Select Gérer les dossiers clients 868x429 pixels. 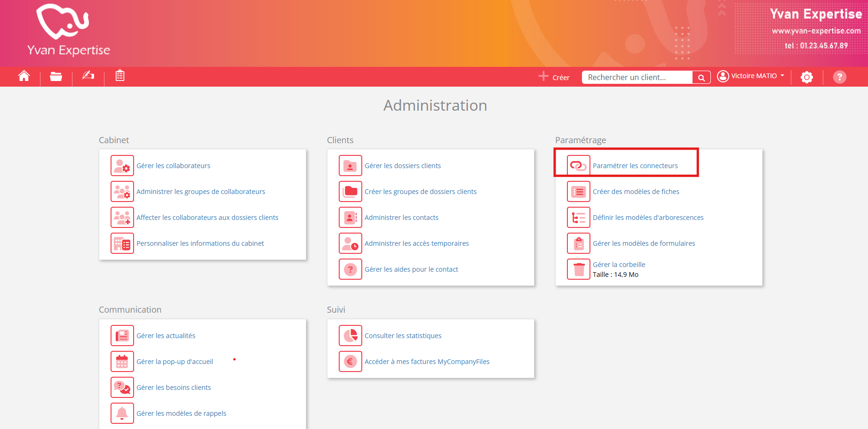[x=403, y=166]
